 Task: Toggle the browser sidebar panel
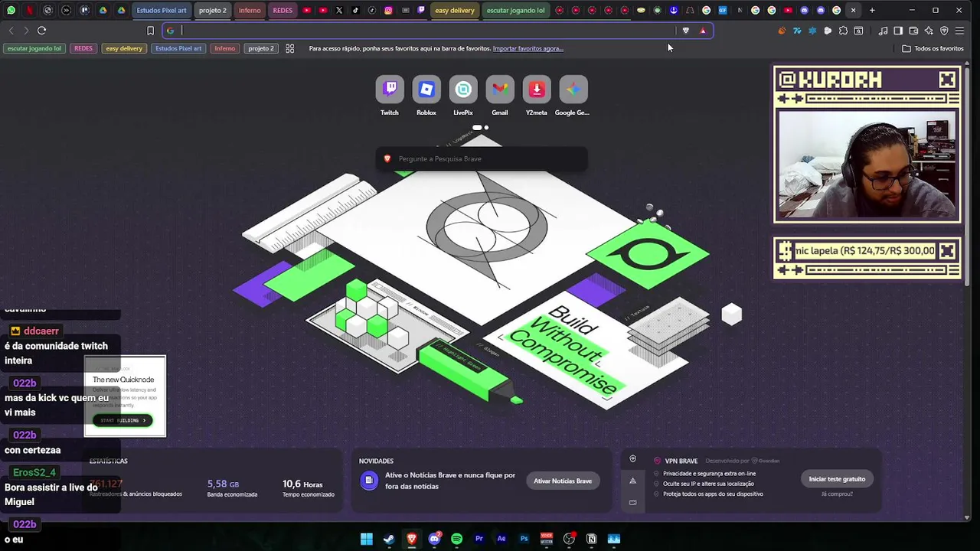[x=898, y=31]
